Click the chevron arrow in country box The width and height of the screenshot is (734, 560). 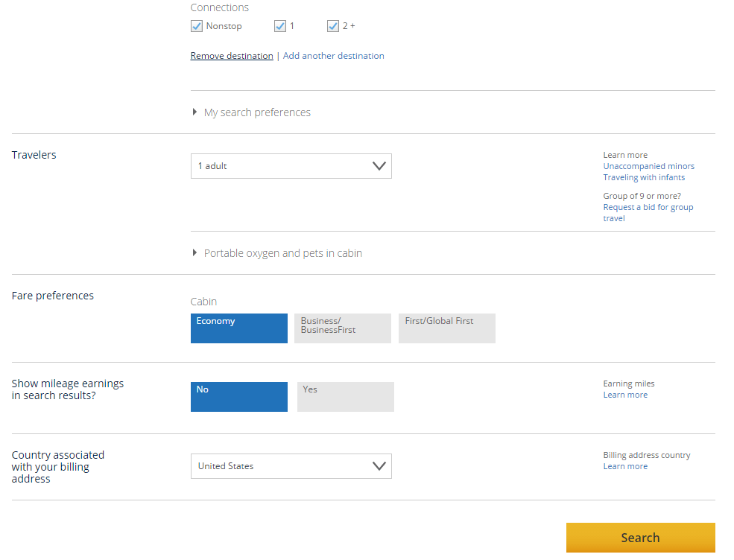(x=379, y=466)
